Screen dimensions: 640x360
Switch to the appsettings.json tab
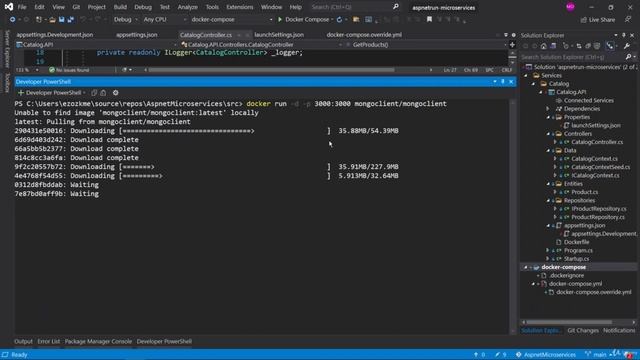pyautogui.click(x=137, y=35)
